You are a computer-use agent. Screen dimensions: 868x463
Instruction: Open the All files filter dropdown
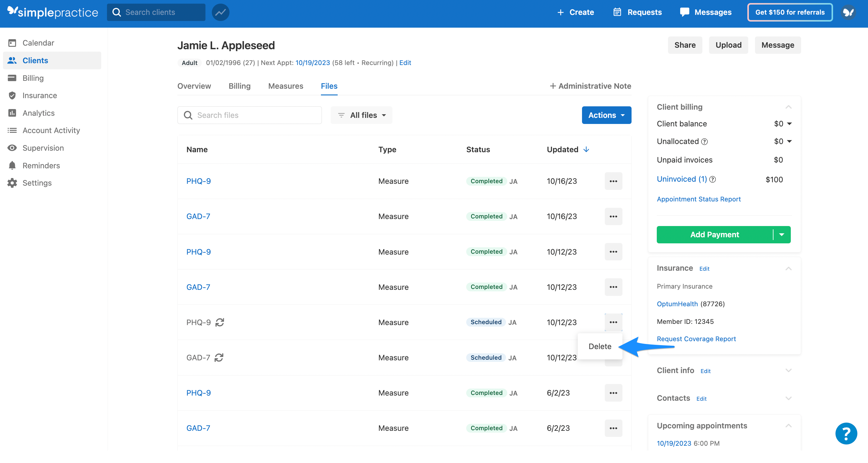coord(361,115)
